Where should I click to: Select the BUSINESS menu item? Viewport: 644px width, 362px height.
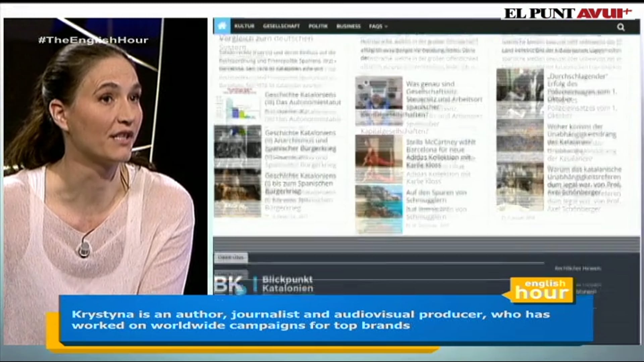[348, 26]
